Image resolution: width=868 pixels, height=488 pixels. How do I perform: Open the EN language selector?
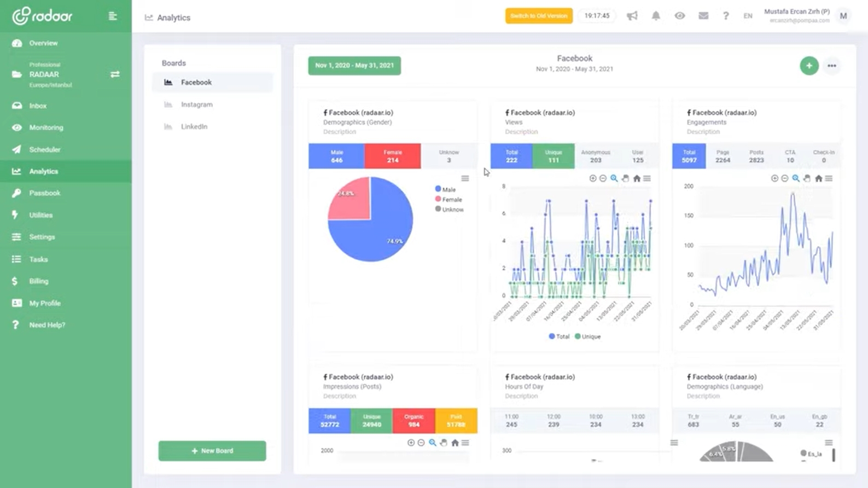(x=748, y=16)
